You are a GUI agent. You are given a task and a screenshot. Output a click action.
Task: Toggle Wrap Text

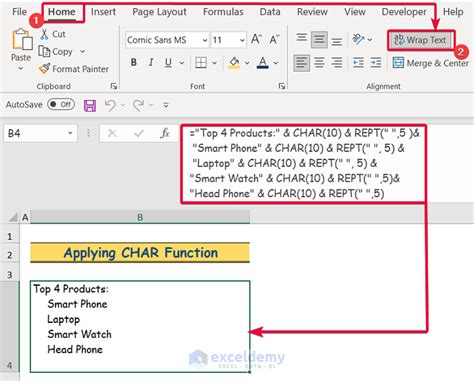420,40
